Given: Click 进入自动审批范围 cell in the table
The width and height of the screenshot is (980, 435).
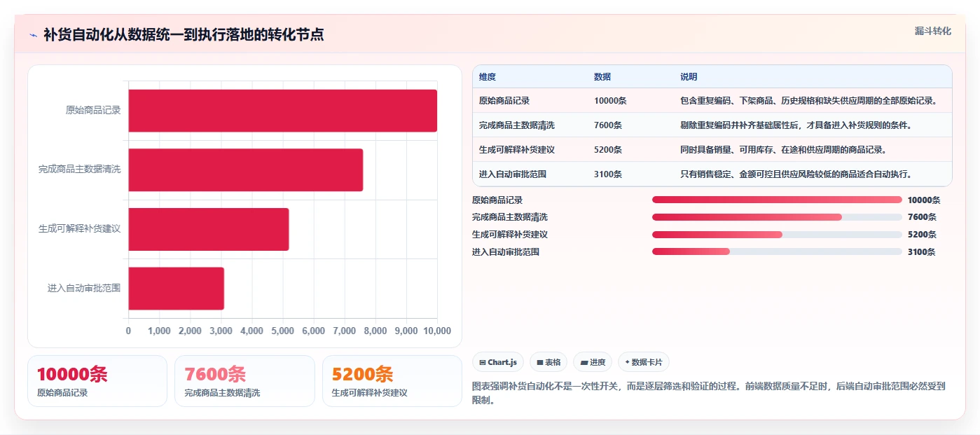Looking at the screenshot, I should pos(513,174).
